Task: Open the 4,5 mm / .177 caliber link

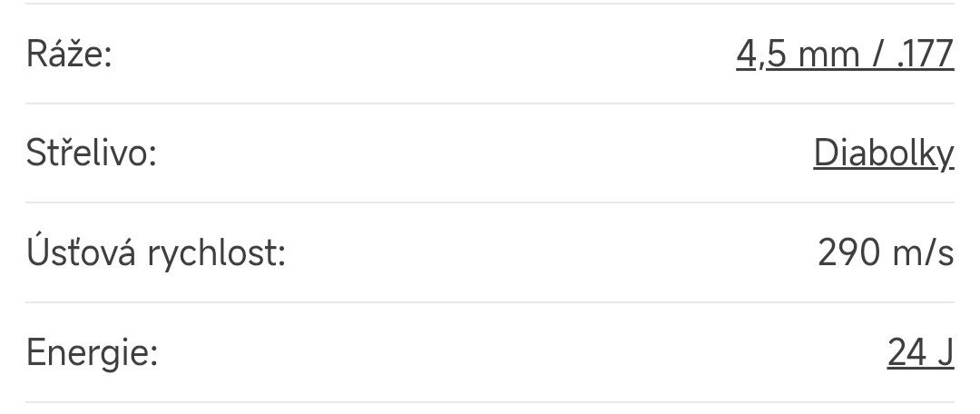Action: click(845, 54)
